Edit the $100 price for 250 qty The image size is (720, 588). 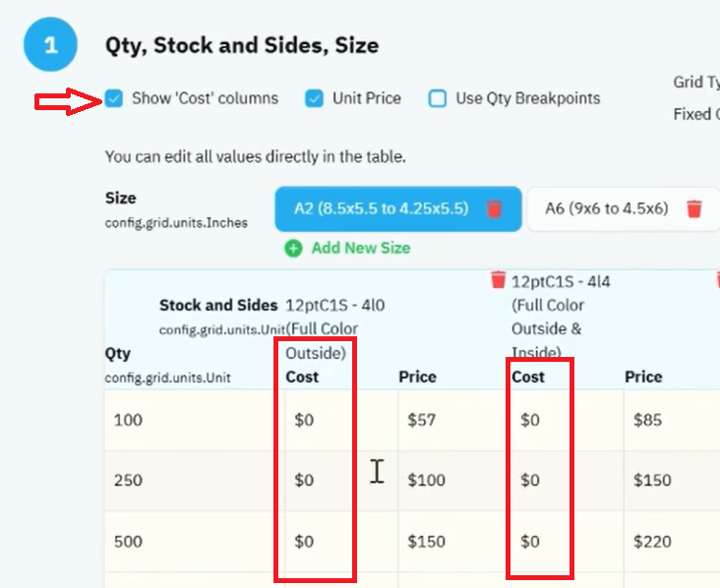(x=450, y=481)
